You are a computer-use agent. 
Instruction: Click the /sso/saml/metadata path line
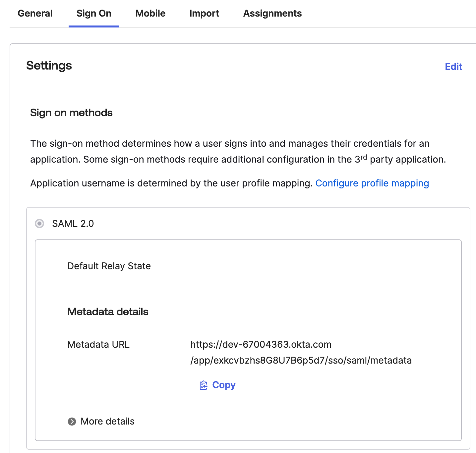point(301,360)
